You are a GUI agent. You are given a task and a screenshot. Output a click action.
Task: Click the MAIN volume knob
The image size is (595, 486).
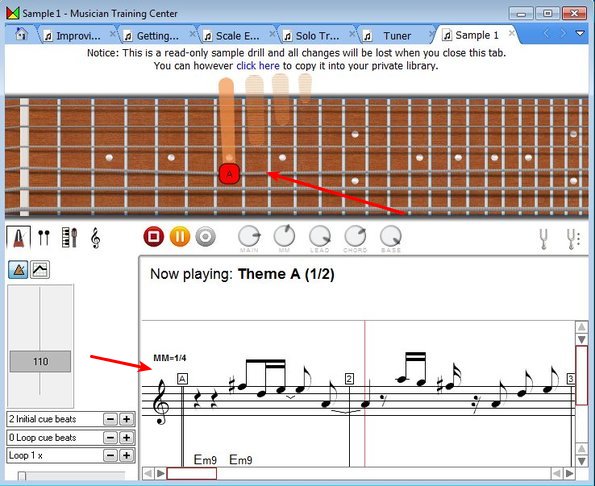pos(249,236)
